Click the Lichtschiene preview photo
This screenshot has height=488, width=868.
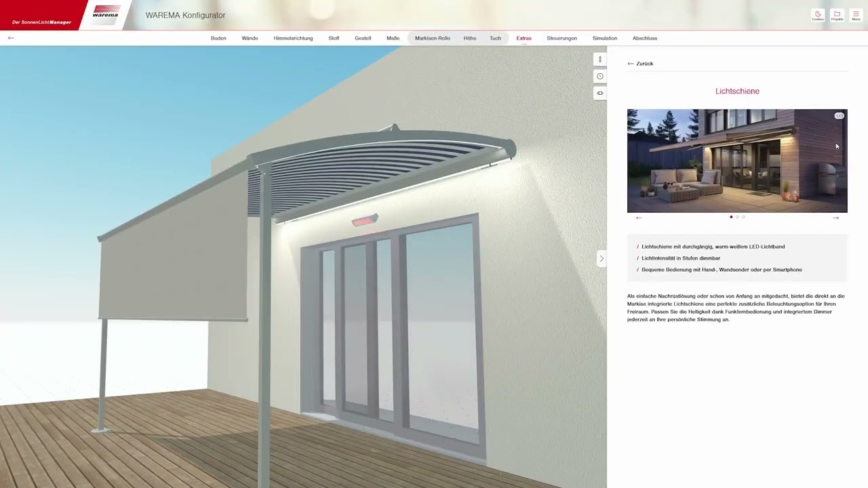point(737,161)
